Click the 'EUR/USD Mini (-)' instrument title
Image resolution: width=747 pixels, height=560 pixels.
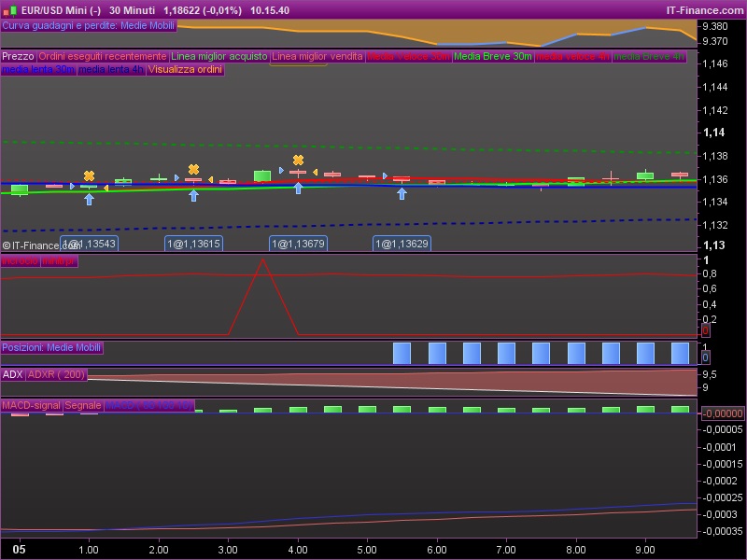[61, 10]
